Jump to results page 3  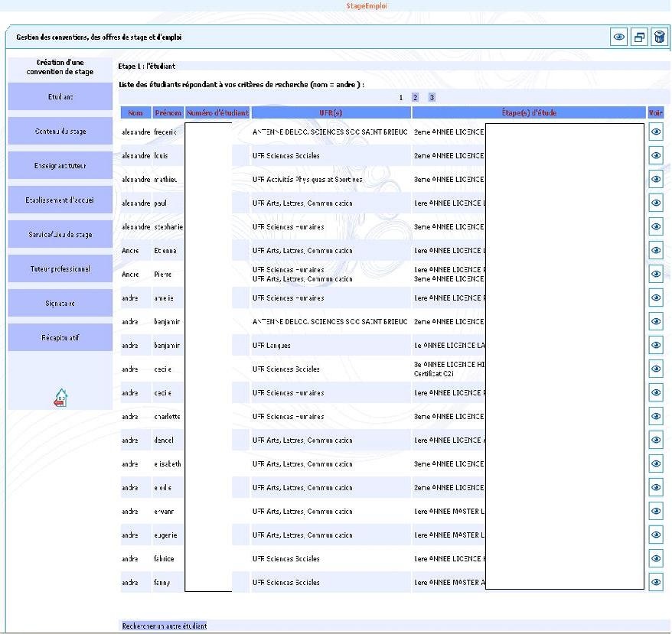pos(432,97)
